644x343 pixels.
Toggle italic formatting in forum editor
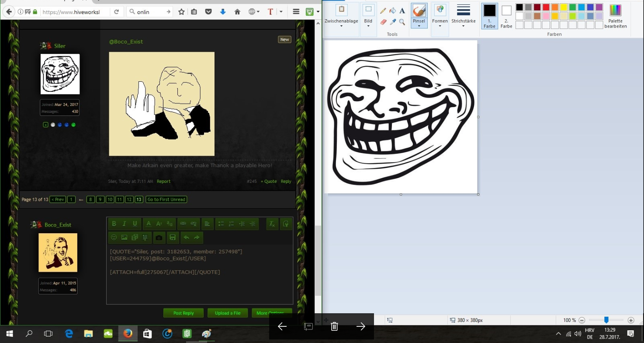[x=125, y=224]
